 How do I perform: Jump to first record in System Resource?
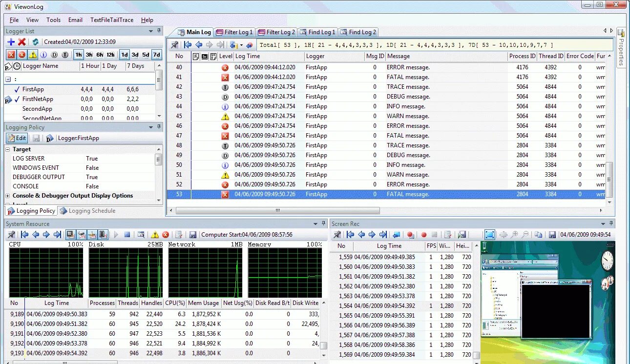24,235
